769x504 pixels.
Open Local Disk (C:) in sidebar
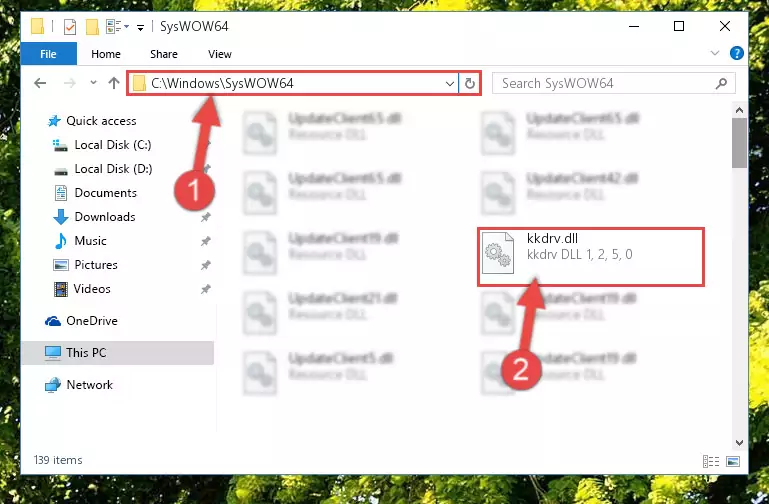(113, 145)
